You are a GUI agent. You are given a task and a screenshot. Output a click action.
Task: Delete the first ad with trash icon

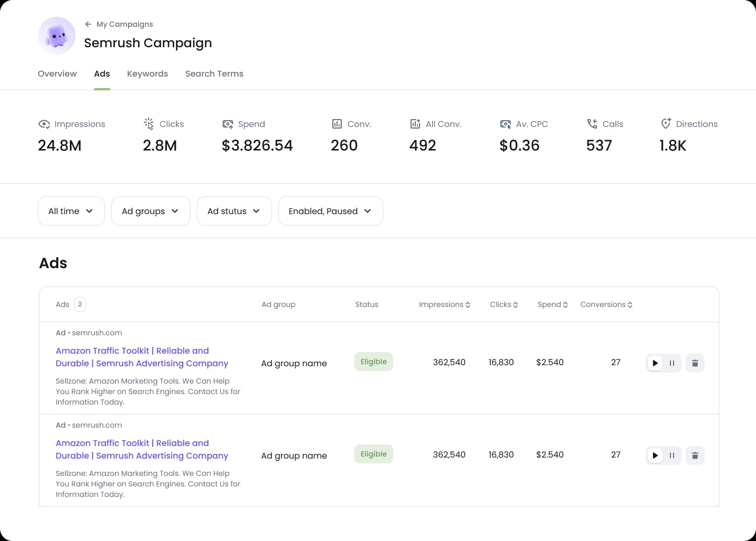click(x=695, y=363)
